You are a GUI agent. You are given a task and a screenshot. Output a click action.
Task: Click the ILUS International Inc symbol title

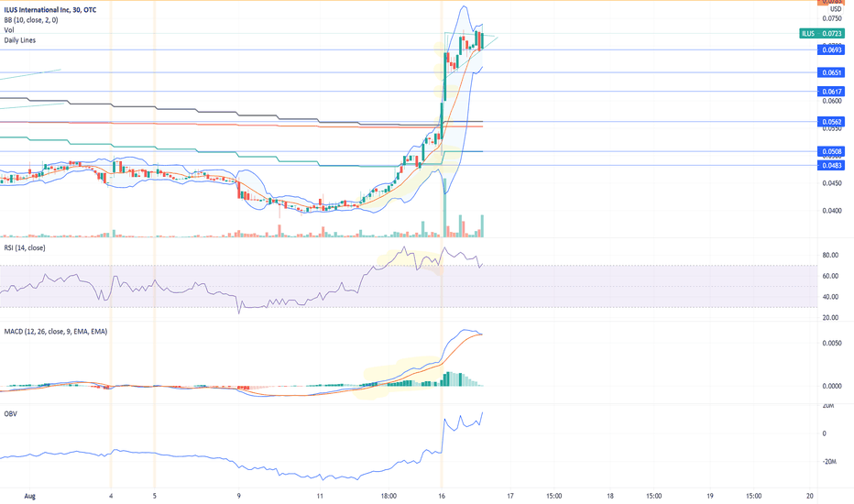pos(50,10)
